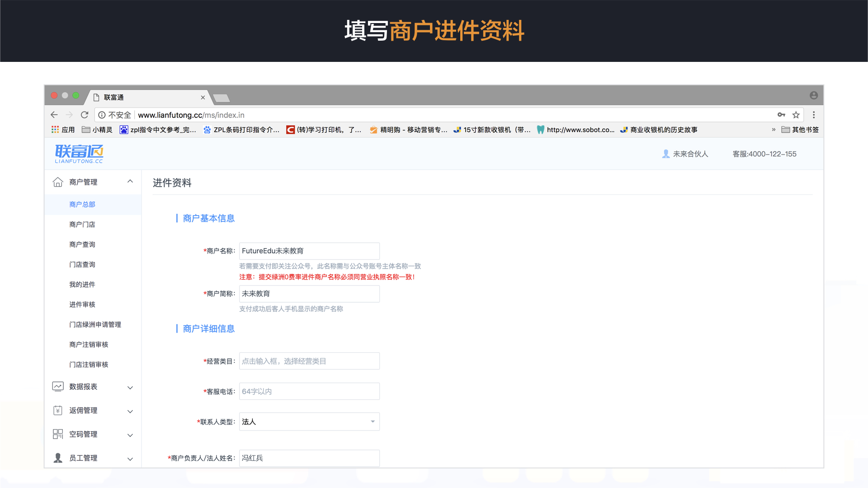Expand the 员工管理 menu chevron
This screenshot has width=868, height=488.
[x=130, y=459]
